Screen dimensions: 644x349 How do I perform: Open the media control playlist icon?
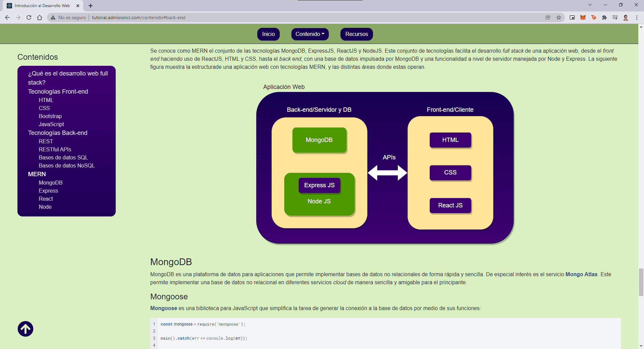(615, 17)
